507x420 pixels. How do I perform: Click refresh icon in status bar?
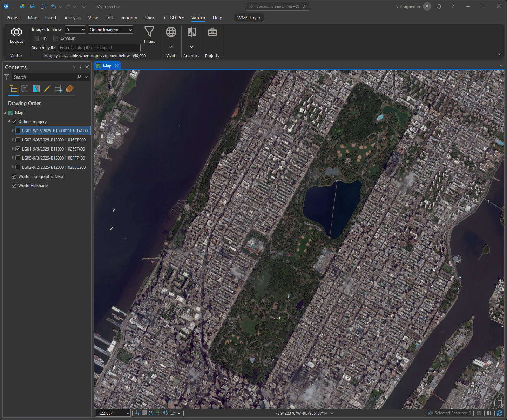pos(499,413)
